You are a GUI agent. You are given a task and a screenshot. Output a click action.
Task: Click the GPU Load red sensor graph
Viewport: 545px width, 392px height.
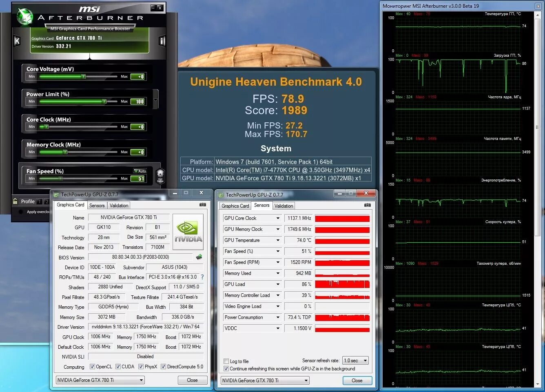[x=342, y=284]
